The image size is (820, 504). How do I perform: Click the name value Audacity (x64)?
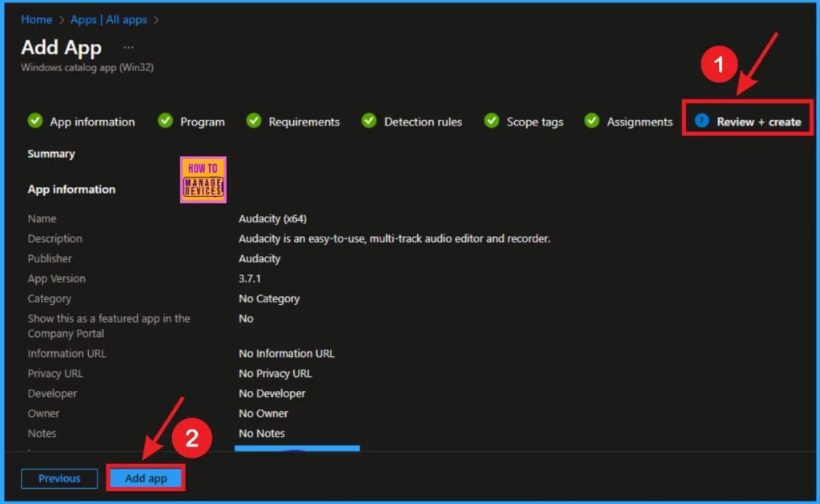point(272,218)
